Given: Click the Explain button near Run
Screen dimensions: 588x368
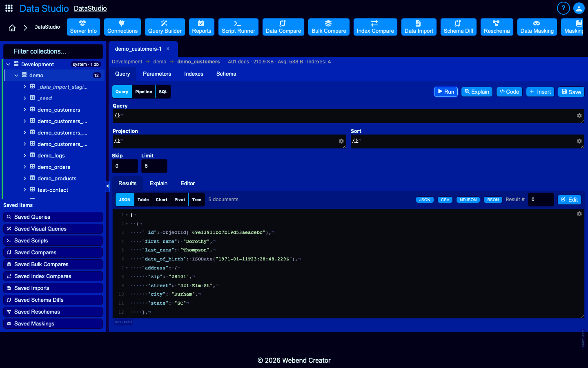Looking at the screenshot, I should point(477,92).
